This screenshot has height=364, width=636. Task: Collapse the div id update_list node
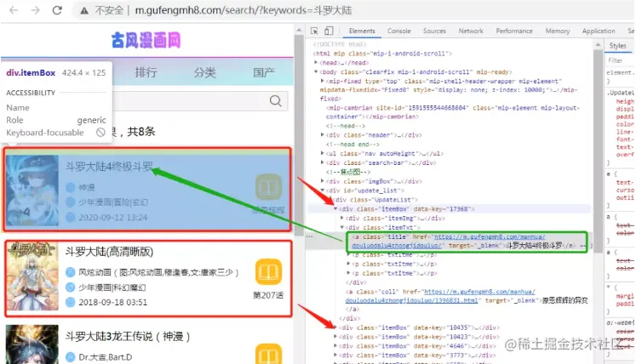(x=323, y=191)
